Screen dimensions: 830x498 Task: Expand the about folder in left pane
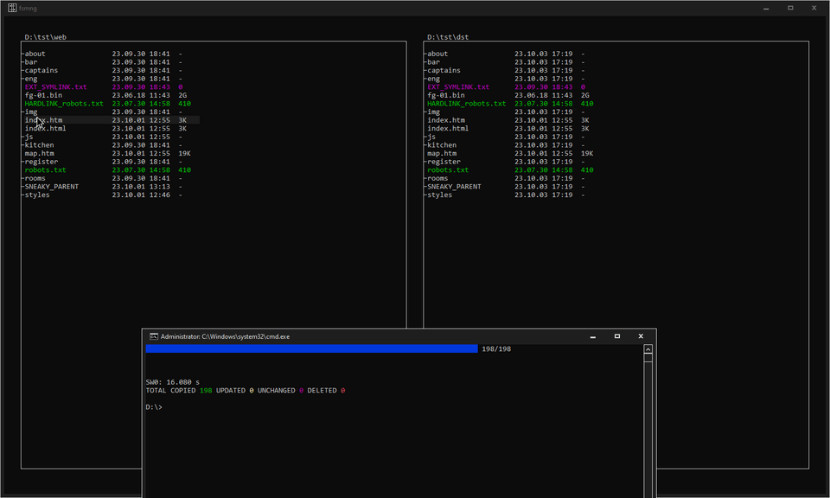(x=34, y=54)
